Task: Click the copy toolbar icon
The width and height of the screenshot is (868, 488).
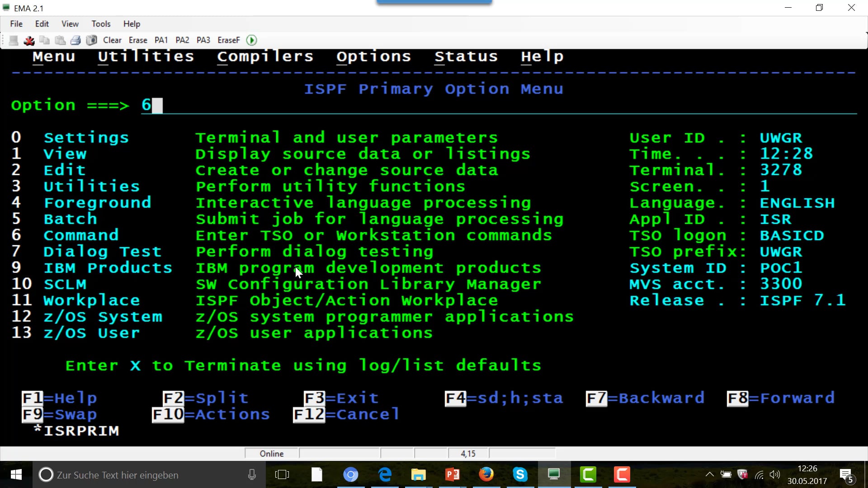Action: (44, 40)
